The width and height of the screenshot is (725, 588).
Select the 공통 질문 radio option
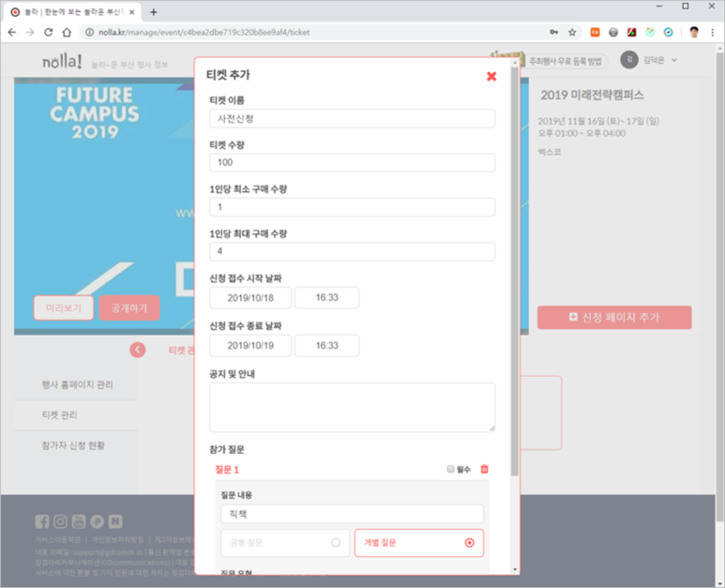285,543
